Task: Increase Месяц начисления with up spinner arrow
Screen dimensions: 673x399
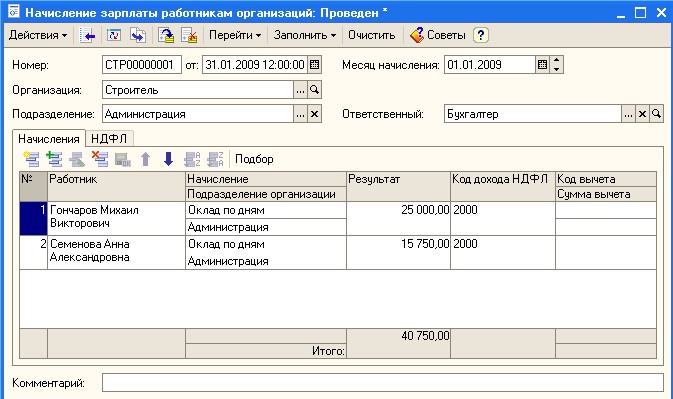Action: click(556, 60)
